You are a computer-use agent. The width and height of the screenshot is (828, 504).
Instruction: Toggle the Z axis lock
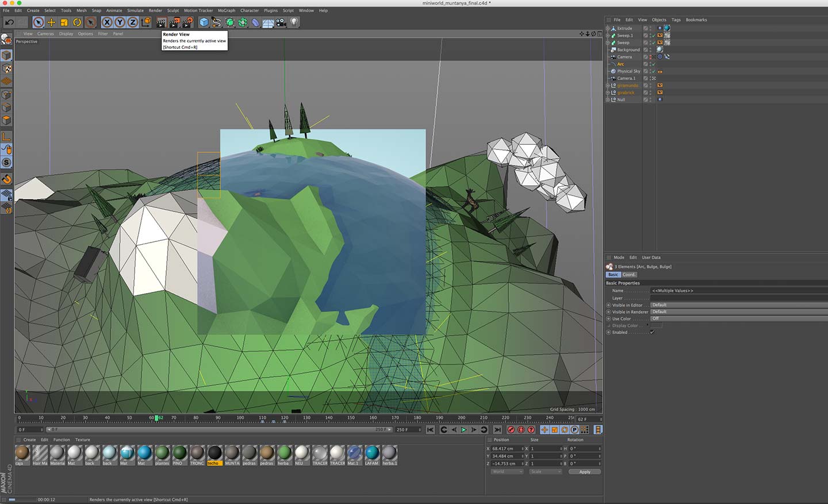[132, 22]
